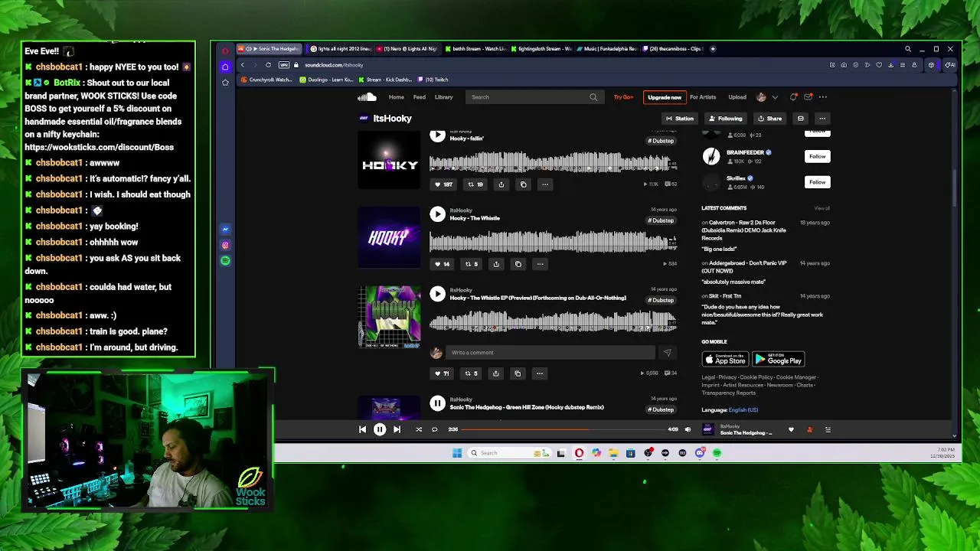Open the header three-dots settings menu
The width and height of the screenshot is (980, 551).
click(x=823, y=97)
